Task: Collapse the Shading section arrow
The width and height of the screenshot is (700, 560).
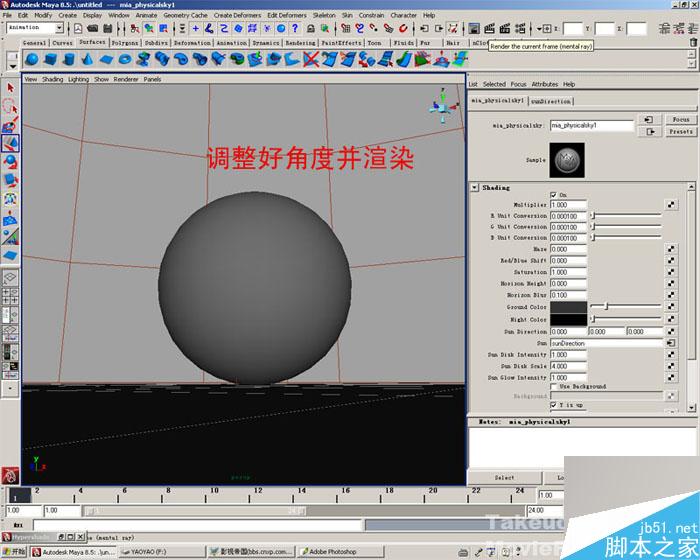Action: (x=475, y=188)
